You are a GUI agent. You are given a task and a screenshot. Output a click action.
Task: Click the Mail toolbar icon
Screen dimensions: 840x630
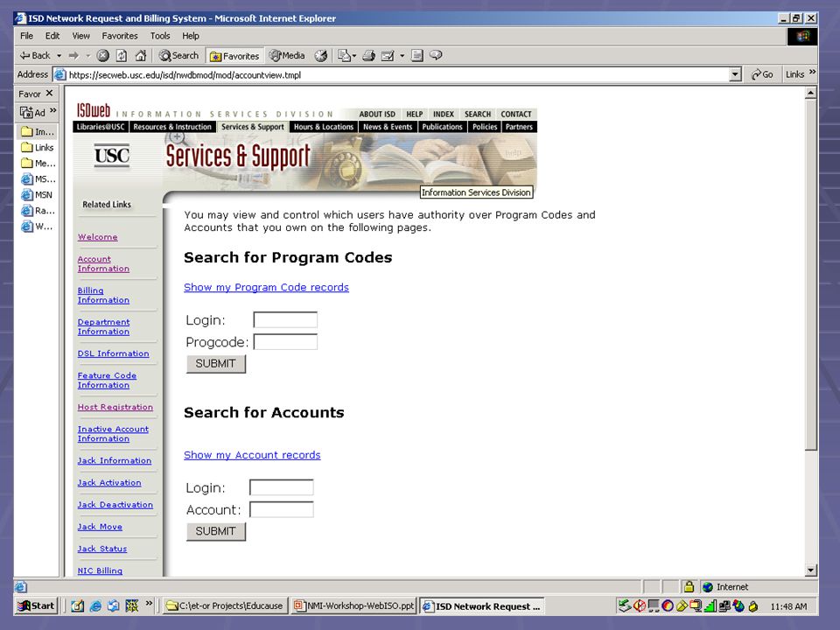click(344, 55)
